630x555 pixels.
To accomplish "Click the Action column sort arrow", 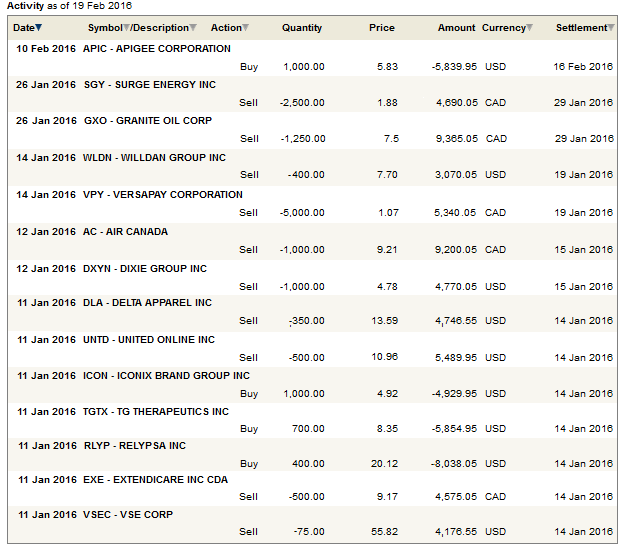I will (246, 28).
